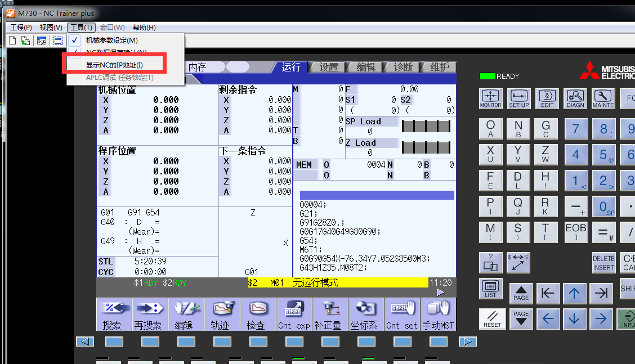This screenshot has width=635, height=364.
Task: Click the DIAGN function key
Action: tap(575, 98)
